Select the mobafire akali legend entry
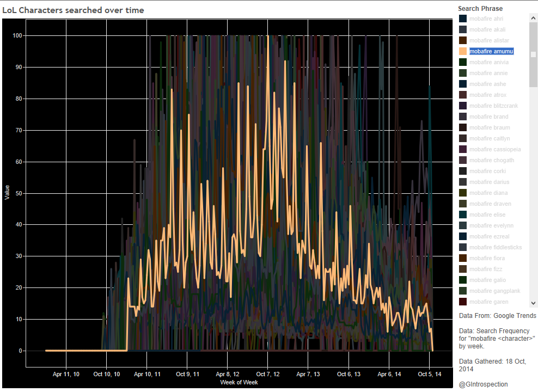 pos(487,29)
